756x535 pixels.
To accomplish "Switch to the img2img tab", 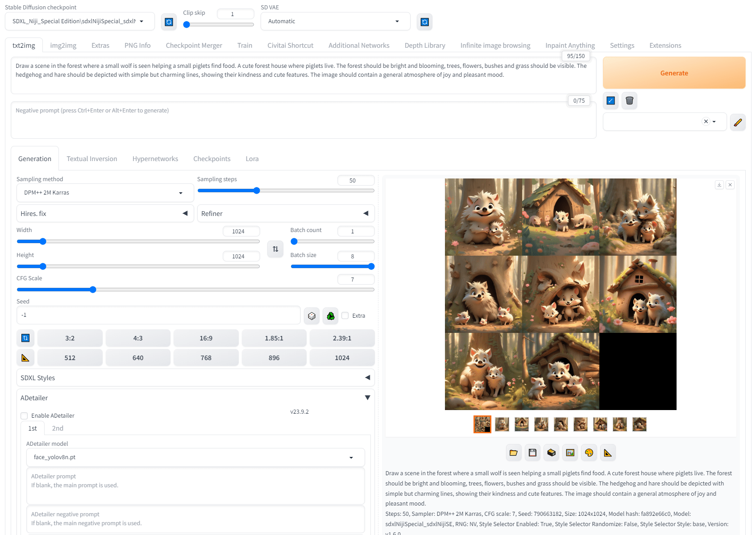I will 63,46.
